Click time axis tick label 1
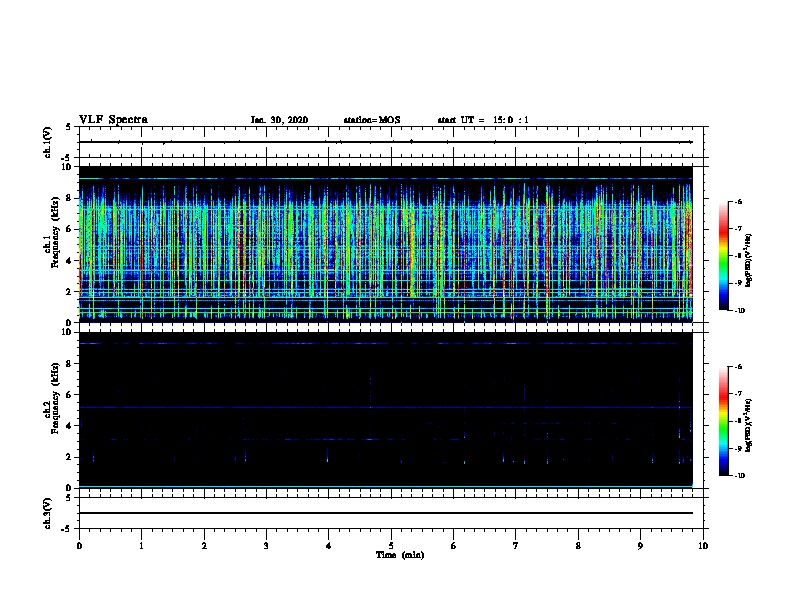The image size is (792, 612). [141, 546]
